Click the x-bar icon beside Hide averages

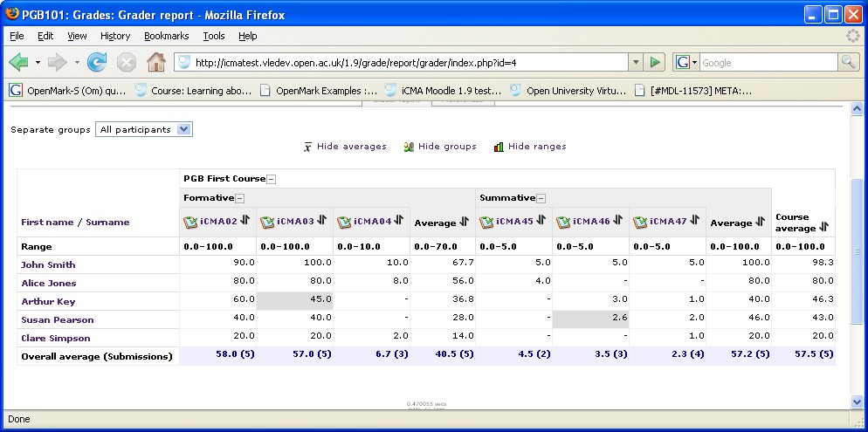[307, 147]
